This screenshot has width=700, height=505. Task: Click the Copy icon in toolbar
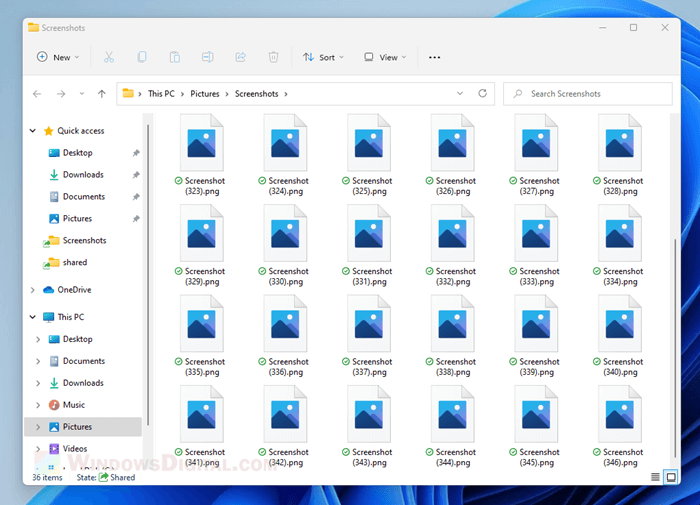pyautogui.click(x=142, y=57)
